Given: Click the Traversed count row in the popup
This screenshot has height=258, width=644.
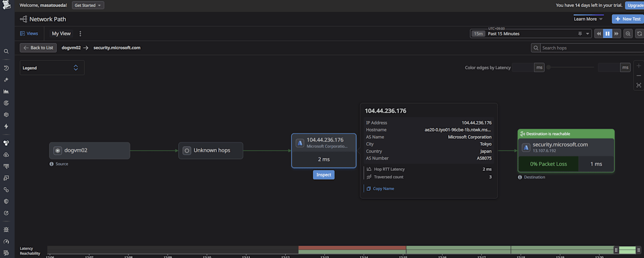Looking at the screenshot, I should click(429, 177).
